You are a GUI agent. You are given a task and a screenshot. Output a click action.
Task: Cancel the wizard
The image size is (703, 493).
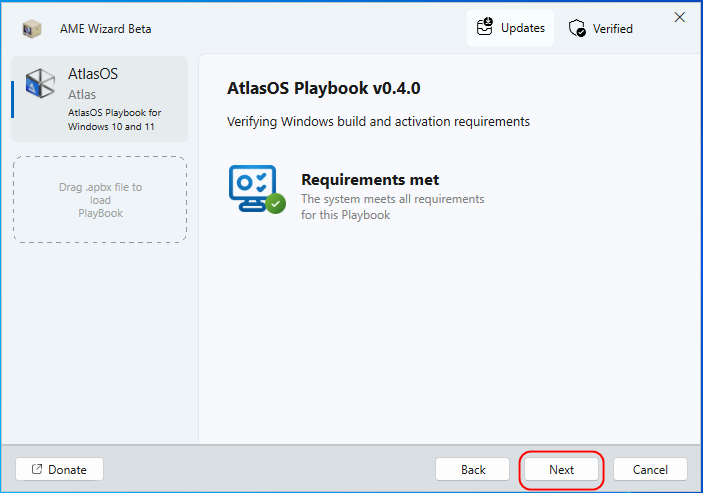[x=650, y=469]
